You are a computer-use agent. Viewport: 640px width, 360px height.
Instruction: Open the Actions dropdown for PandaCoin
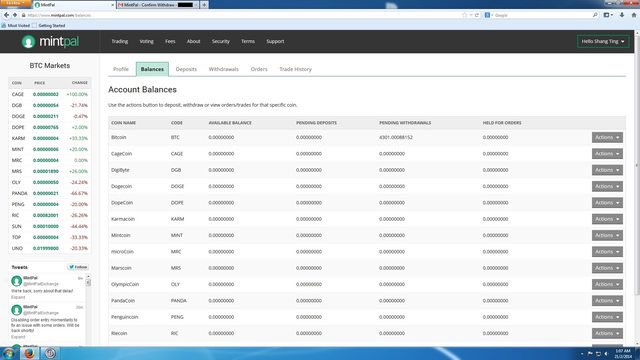[x=607, y=301]
